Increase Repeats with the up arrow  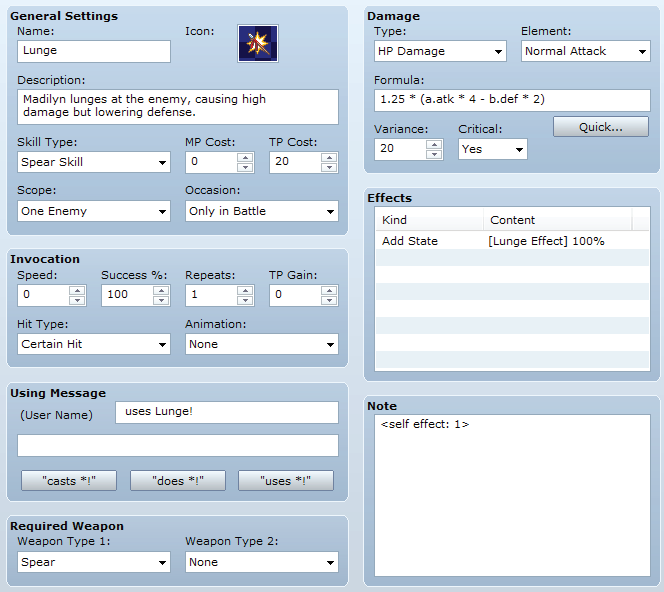(x=245, y=290)
